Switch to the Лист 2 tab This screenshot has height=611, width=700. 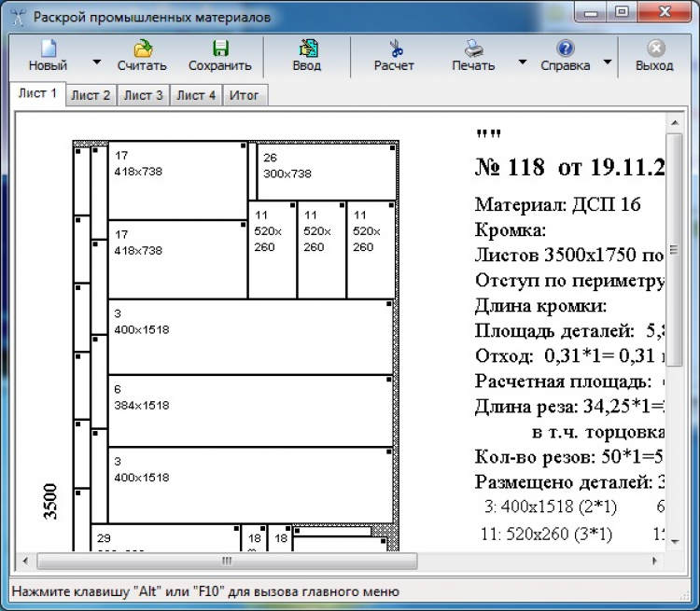(91, 95)
